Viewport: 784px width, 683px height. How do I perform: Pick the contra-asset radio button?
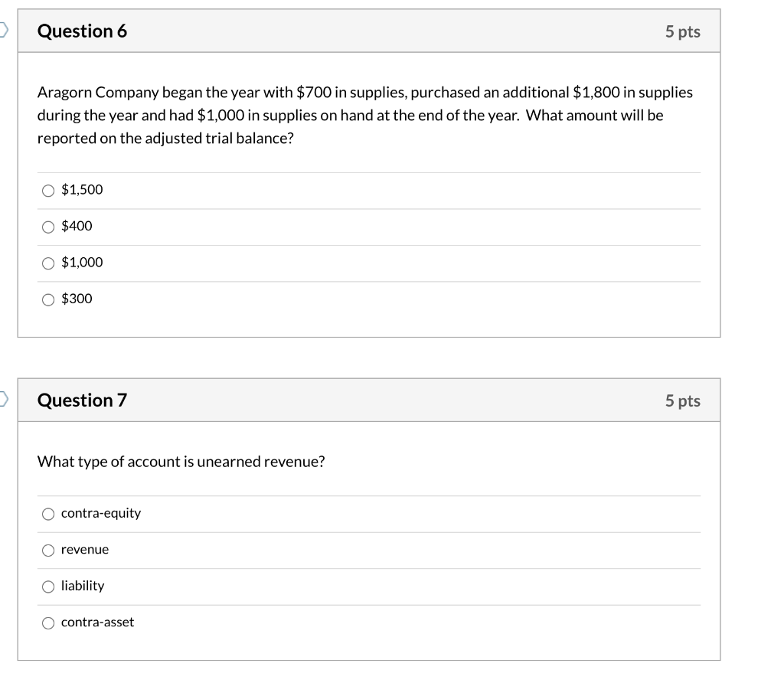(x=48, y=623)
